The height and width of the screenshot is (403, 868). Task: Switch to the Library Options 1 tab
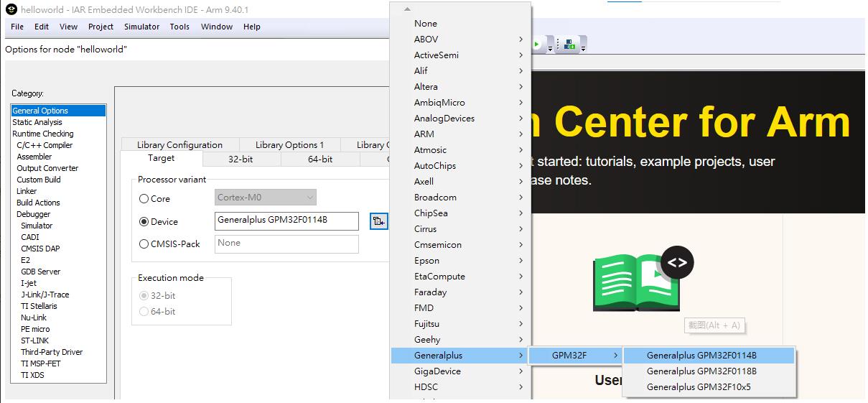click(x=289, y=144)
